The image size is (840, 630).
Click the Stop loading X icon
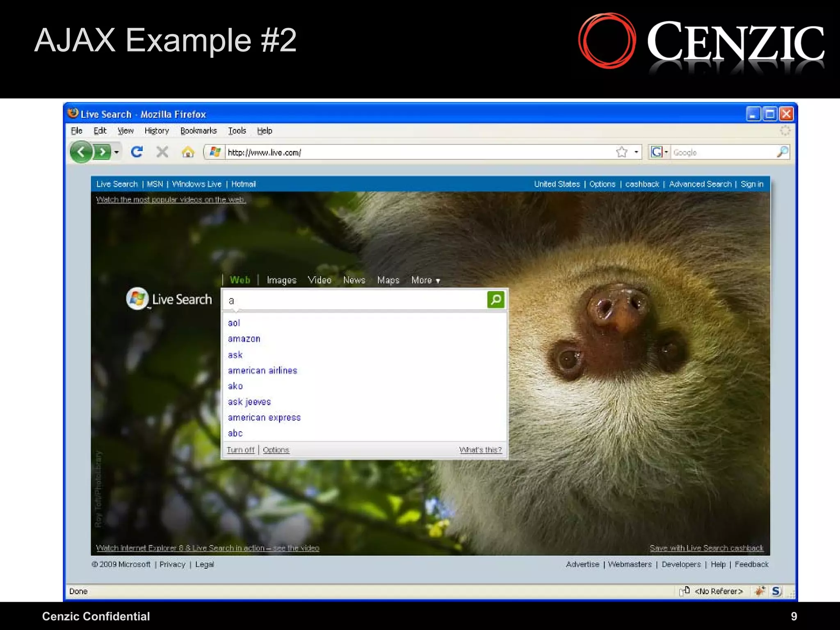(162, 152)
